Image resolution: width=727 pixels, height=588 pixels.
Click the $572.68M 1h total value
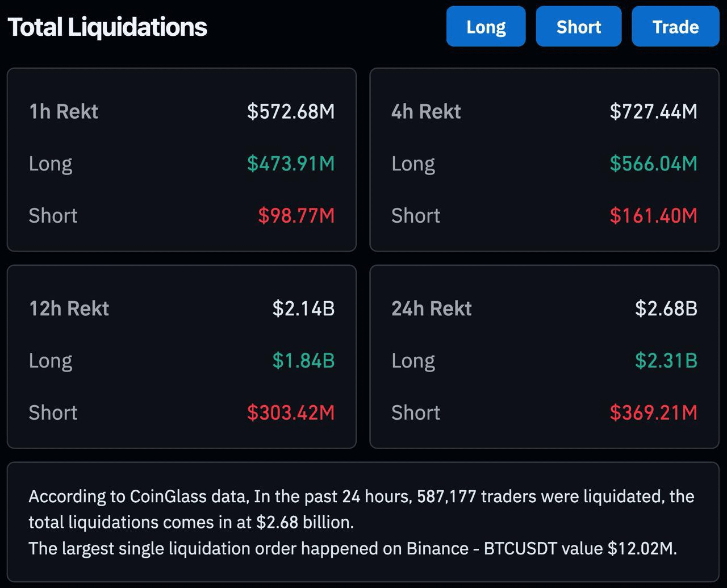click(291, 111)
